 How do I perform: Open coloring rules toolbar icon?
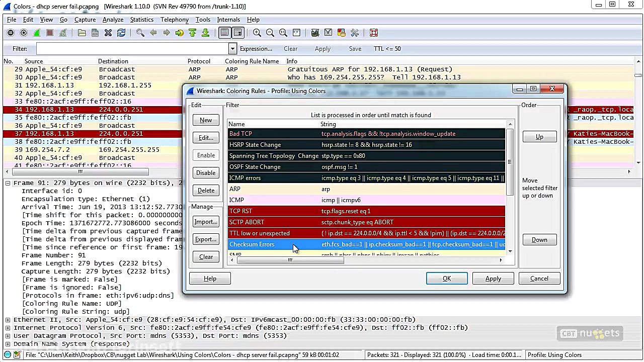tap(342, 33)
